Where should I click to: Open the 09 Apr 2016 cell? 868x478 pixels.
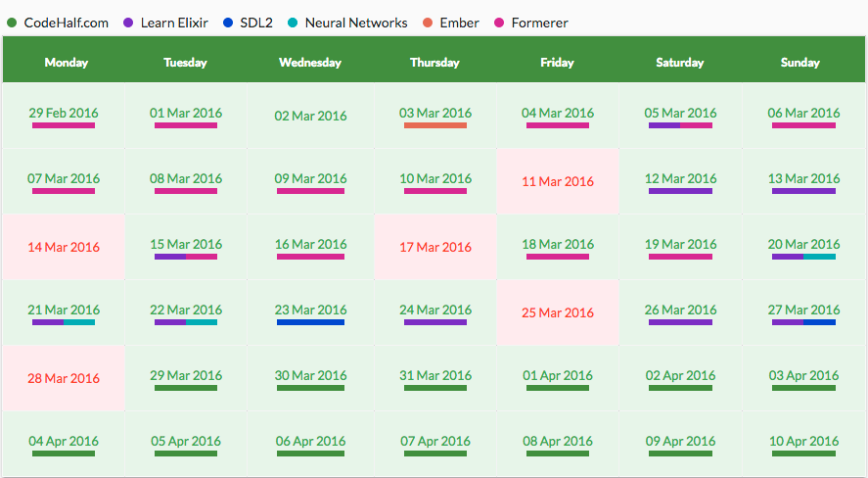(680, 445)
